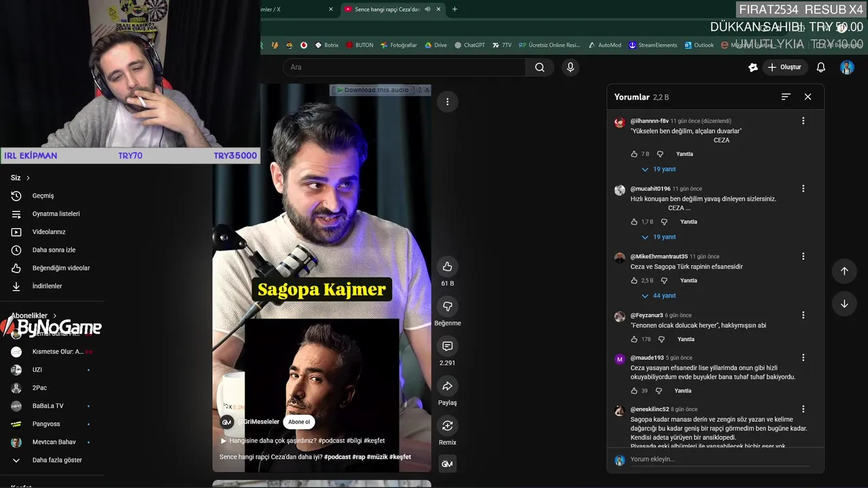Open the AutoMod bookmark
868x488 pixels.
tap(604, 45)
